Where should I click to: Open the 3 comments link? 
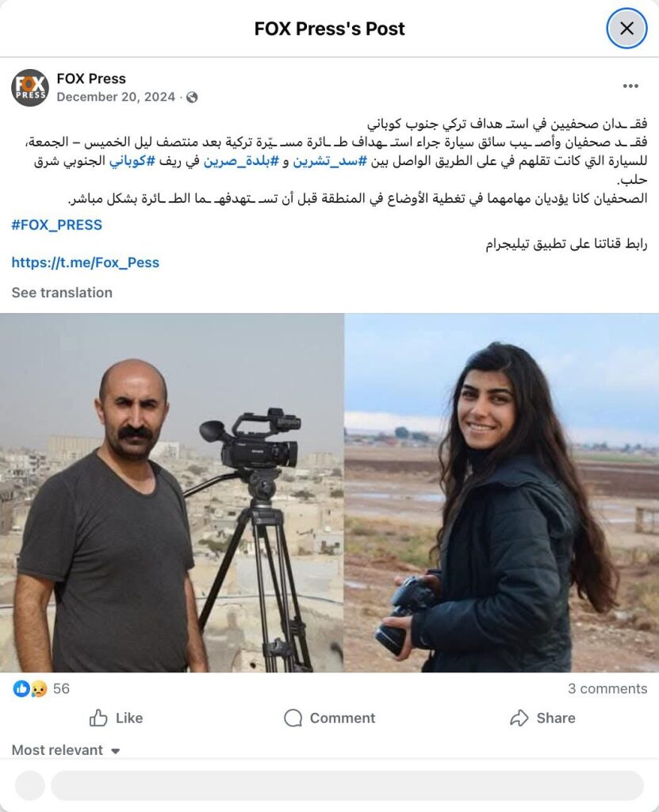point(607,689)
